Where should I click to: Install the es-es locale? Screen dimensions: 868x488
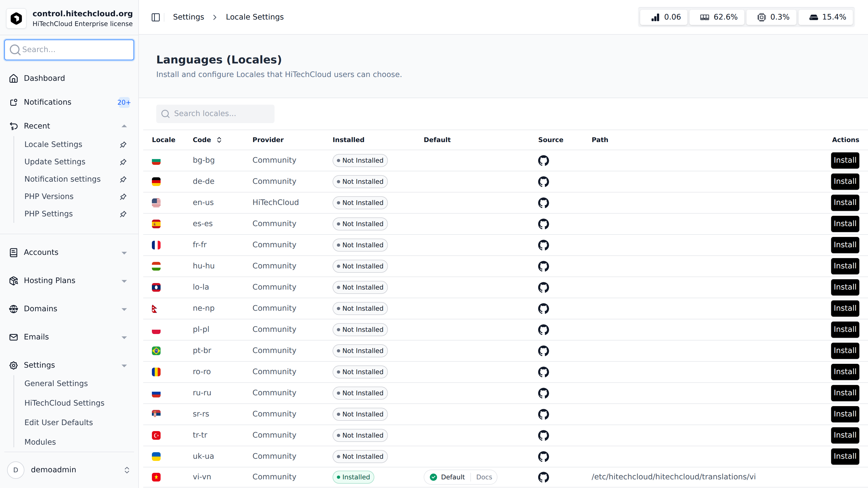pos(845,224)
